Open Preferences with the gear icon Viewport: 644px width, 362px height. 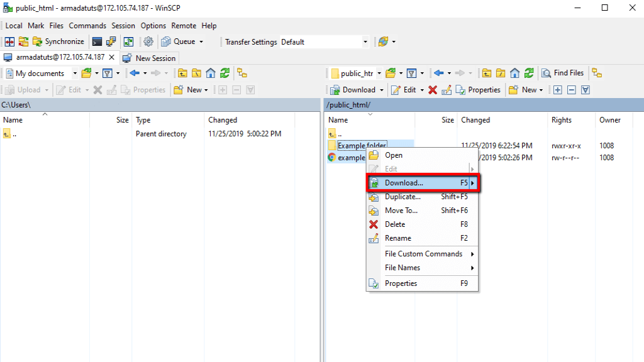pyautogui.click(x=148, y=41)
